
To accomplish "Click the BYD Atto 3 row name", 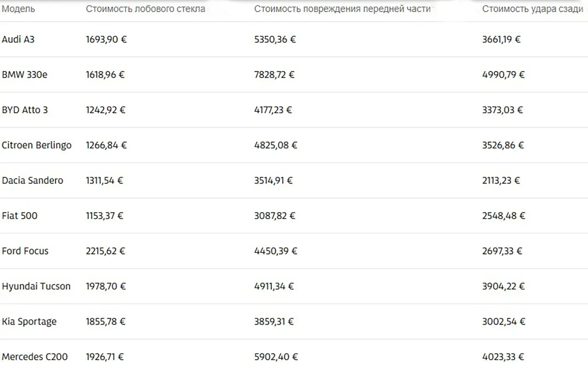I will (25, 110).
